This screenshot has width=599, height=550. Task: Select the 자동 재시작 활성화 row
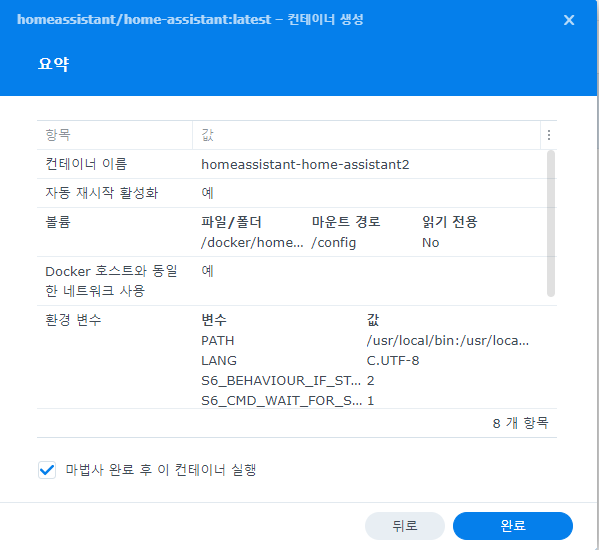(x=297, y=193)
